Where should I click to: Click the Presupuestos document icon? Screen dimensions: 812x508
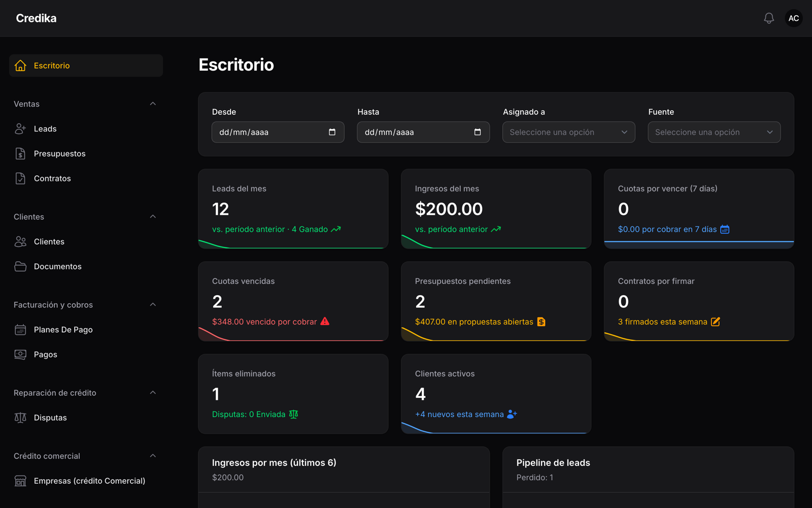[20, 153]
